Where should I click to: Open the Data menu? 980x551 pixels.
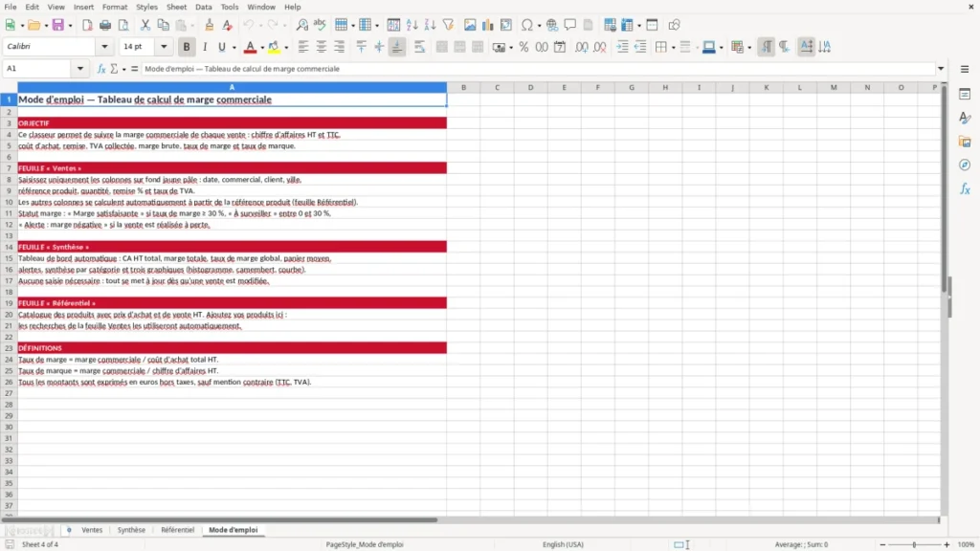point(204,7)
